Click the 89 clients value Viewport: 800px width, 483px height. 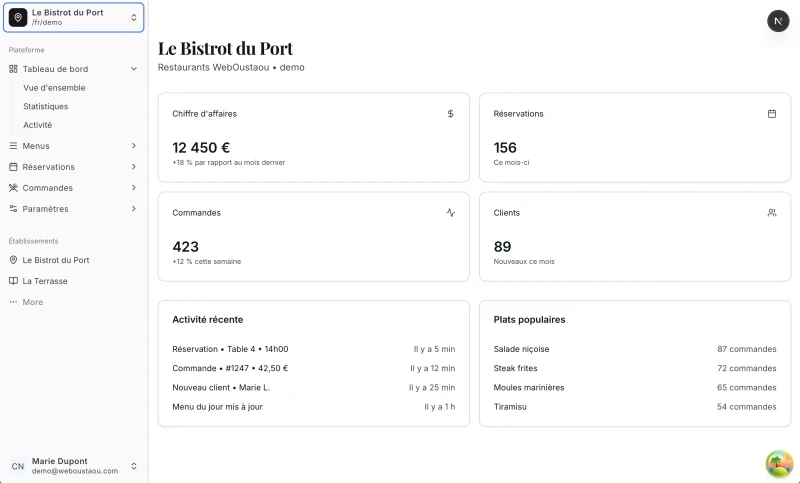click(x=502, y=247)
